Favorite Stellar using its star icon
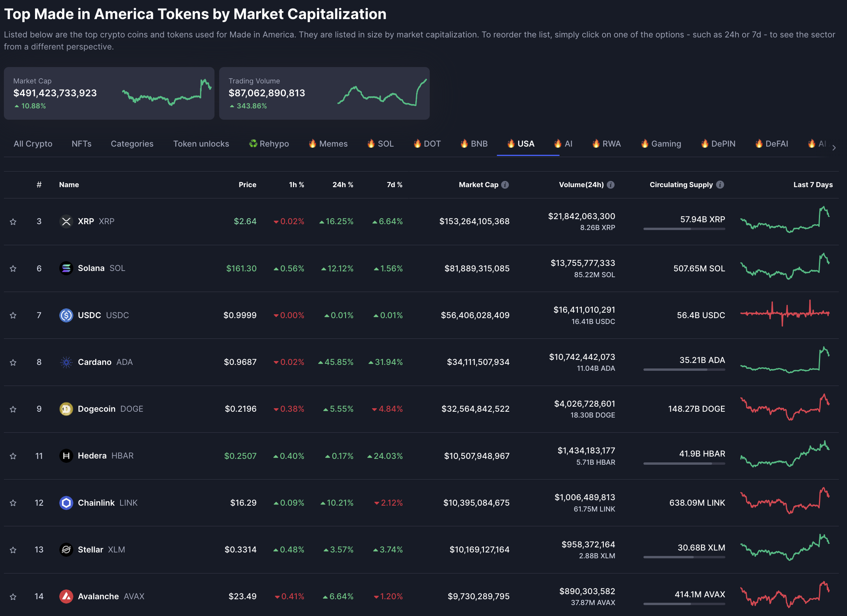The width and height of the screenshot is (847, 616). click(x=13, y=550)
